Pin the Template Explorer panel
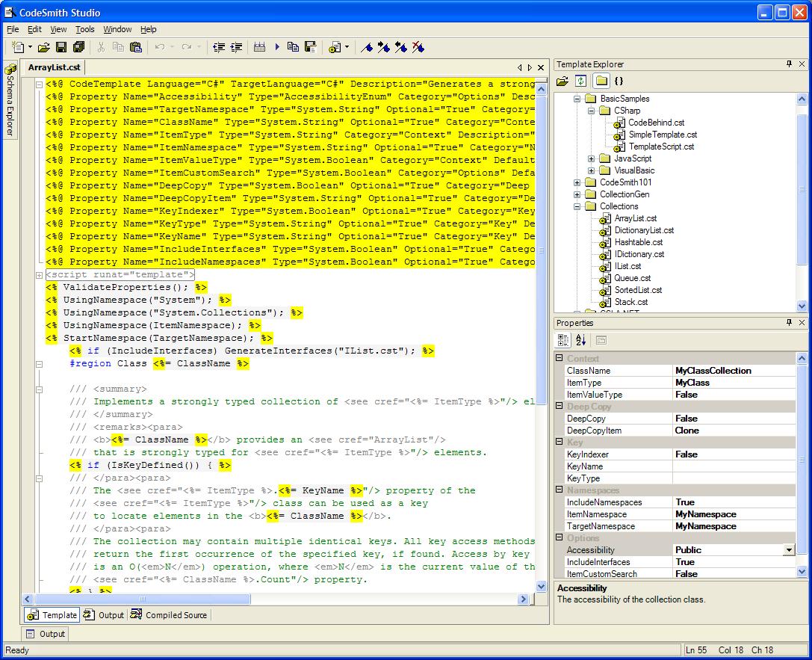The width and height of the screenshot is (812, 660). coord(789,64)
